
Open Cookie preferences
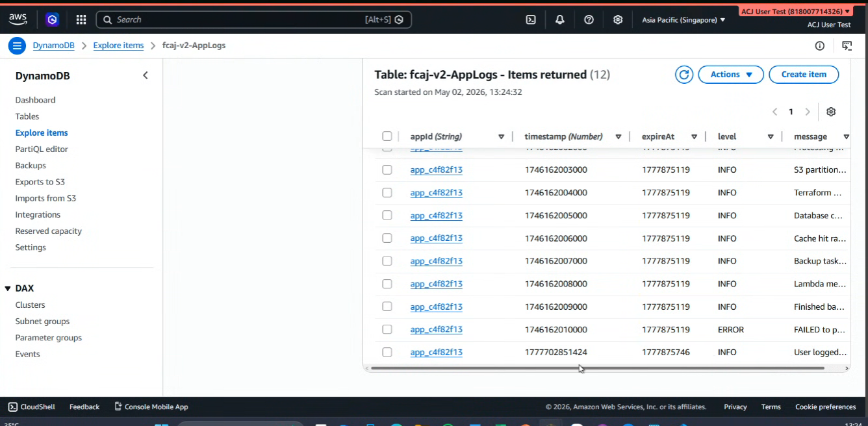(x=825, y=407)
